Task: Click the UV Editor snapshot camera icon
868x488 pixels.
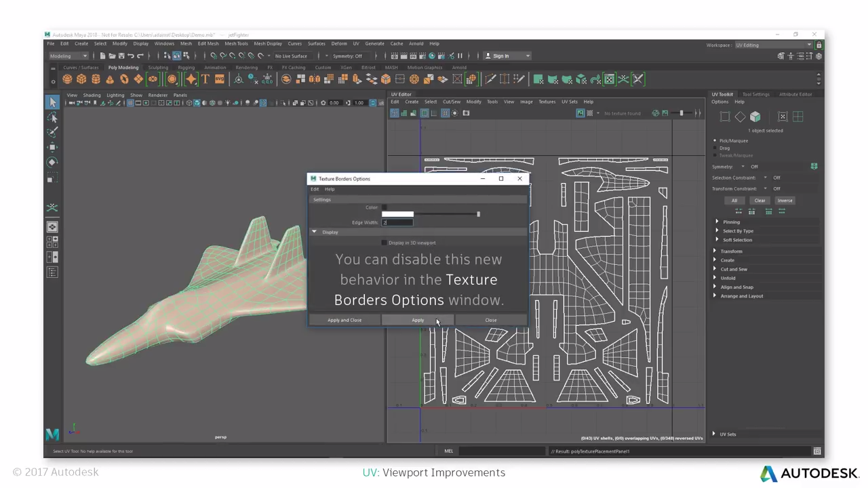Action: click(x=466, y=113)
